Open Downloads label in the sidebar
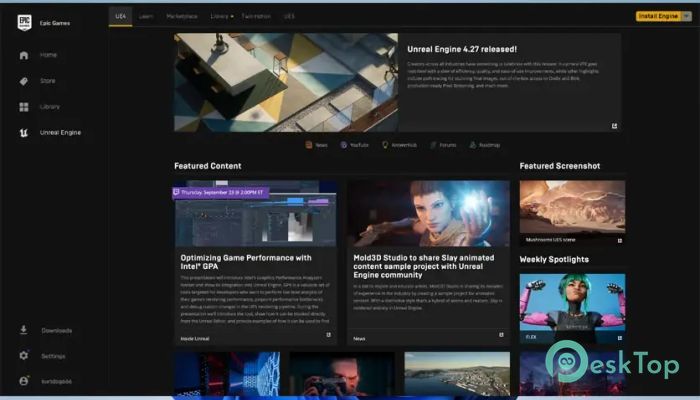Screen dimensions: 700x400 pos(57,330)
